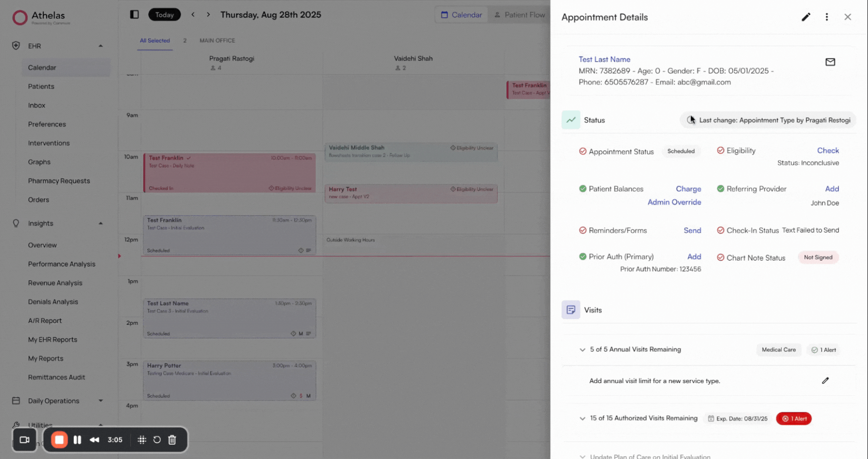Delete the recording with trash icon

[172, 440]
